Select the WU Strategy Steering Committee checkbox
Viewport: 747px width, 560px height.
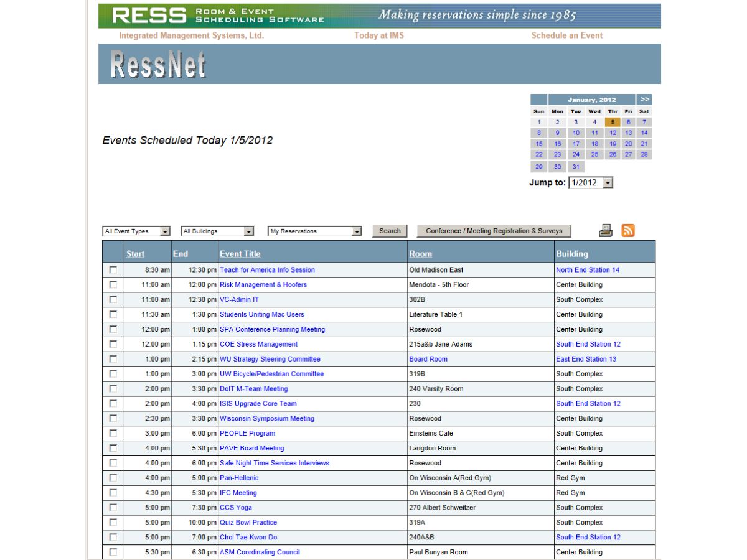pos(113,359)
